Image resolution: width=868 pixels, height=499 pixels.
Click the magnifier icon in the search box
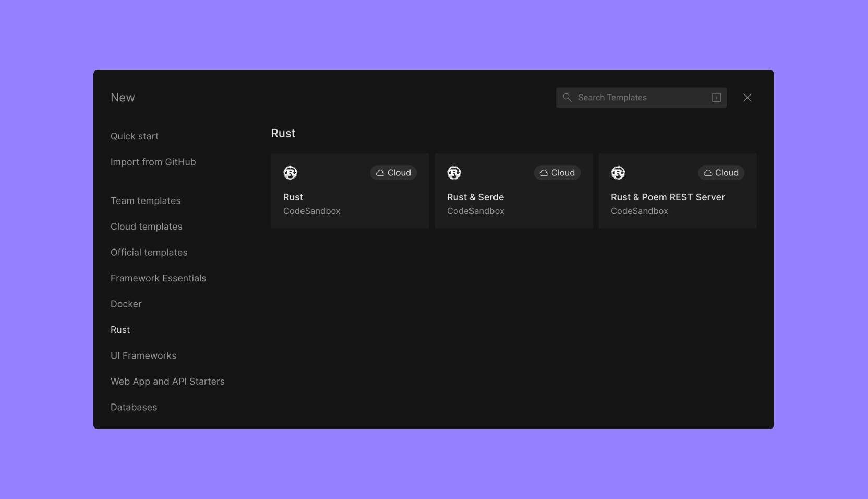pos(567,98)
